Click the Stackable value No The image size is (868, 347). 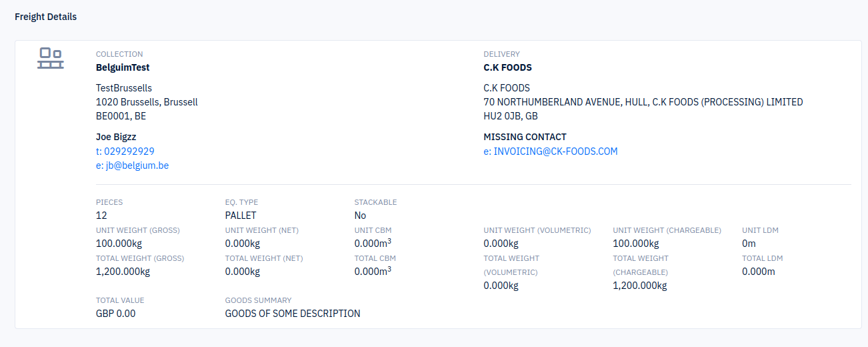point(360,216)
